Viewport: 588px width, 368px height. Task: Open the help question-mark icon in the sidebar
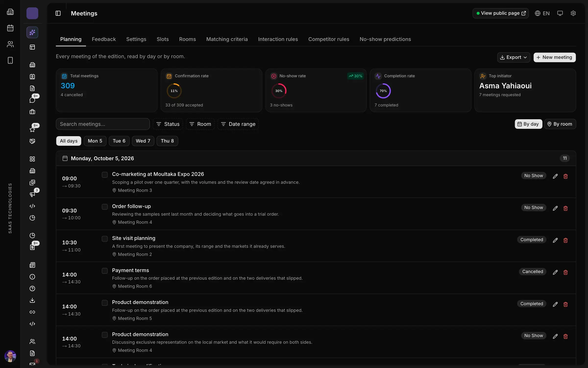(32, 289)
